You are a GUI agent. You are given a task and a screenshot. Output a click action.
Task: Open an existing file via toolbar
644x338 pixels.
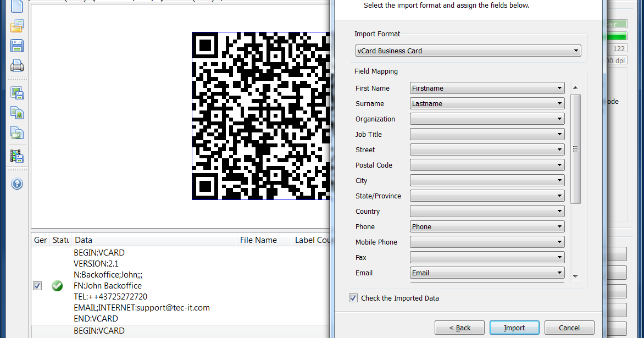click(x=17, y=26)
